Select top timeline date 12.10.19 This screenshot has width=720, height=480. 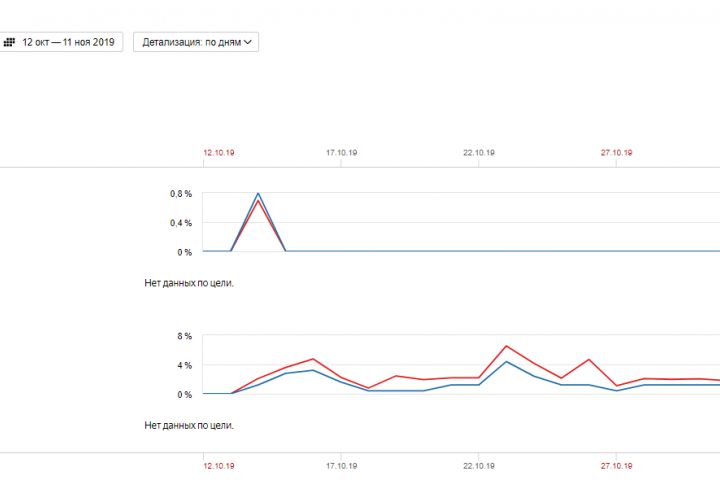coord(219,152)
